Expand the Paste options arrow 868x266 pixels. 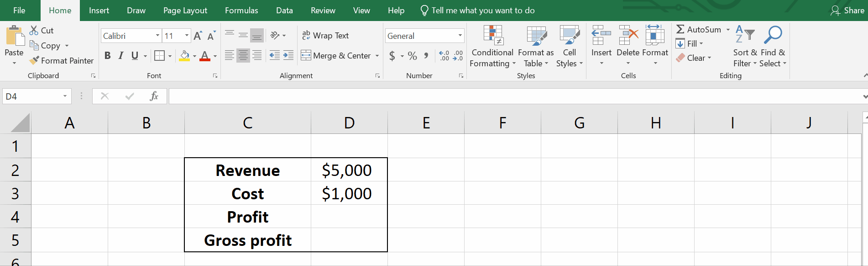(x=14, y=63)
